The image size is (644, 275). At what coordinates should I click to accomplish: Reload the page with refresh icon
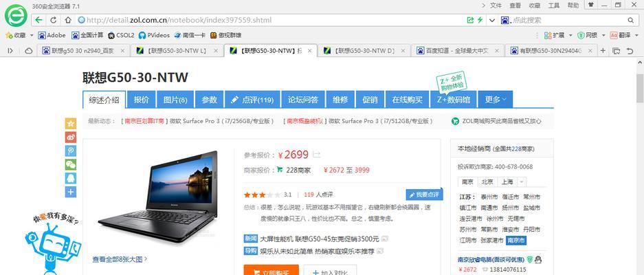coord(54,20)
